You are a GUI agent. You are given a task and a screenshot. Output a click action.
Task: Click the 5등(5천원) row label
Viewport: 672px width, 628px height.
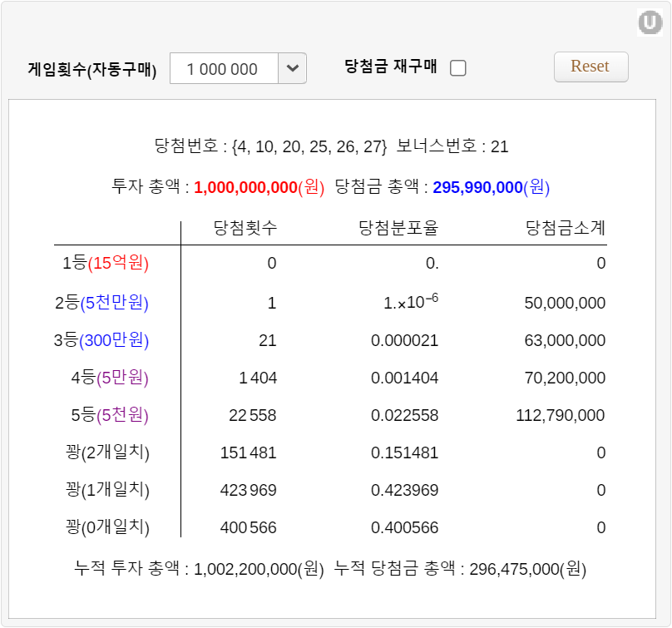pyautogui.click(x=110, y=414)
